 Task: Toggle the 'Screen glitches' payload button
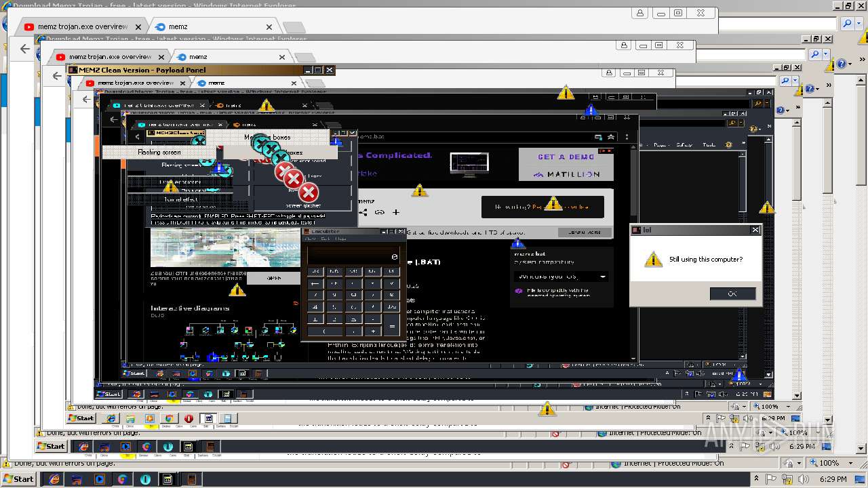point(303,205)
